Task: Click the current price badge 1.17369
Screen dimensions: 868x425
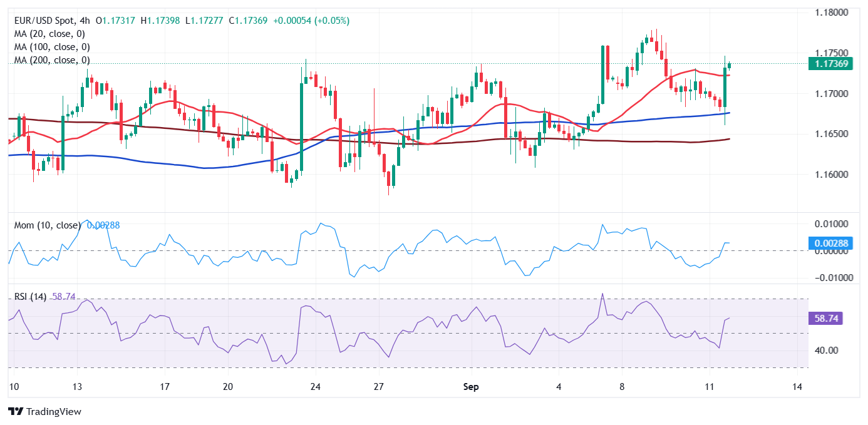Action: (x=830, y=63)
